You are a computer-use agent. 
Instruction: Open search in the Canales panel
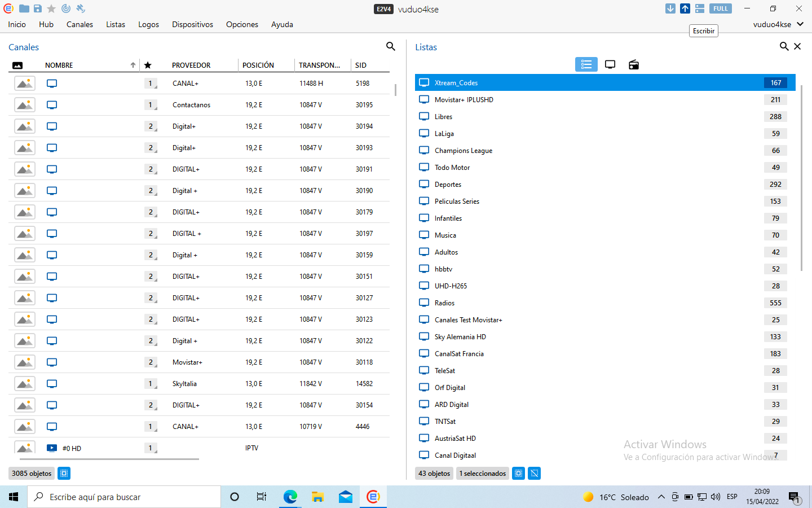tap(390, 46)
